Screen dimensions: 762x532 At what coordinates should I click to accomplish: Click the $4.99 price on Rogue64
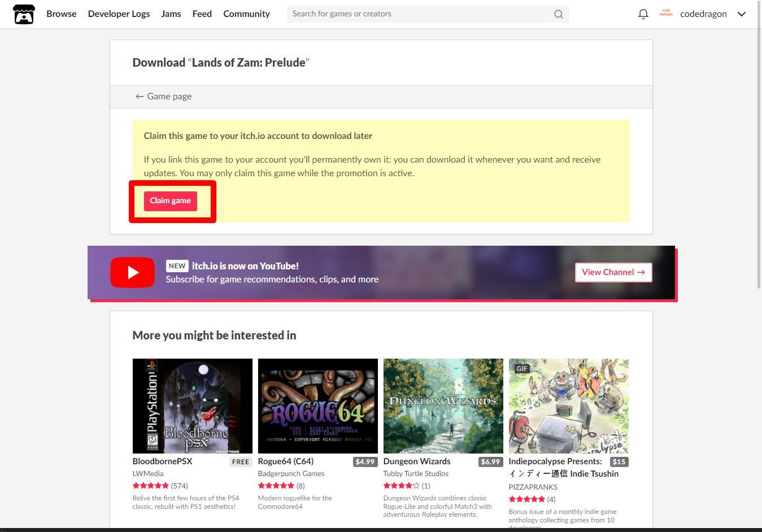(365, 462)
